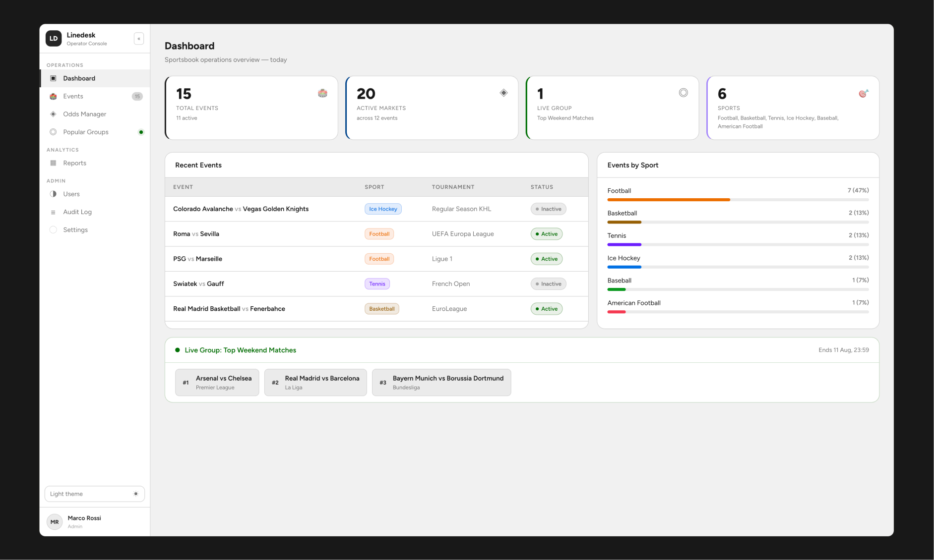Open the Real Madrid vs Barcelona match chip

pyautogui.click(x=315, y=382)
